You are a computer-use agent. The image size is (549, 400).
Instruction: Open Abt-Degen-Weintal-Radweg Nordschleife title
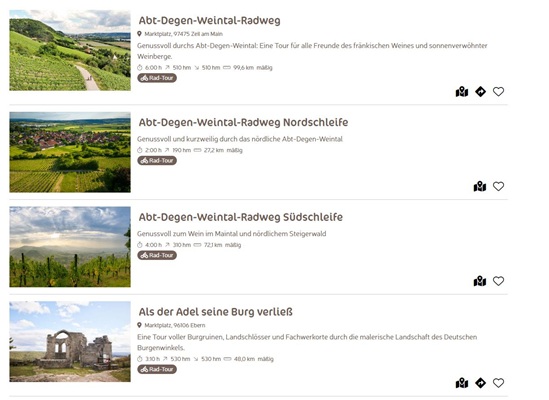tap(243, 123)
